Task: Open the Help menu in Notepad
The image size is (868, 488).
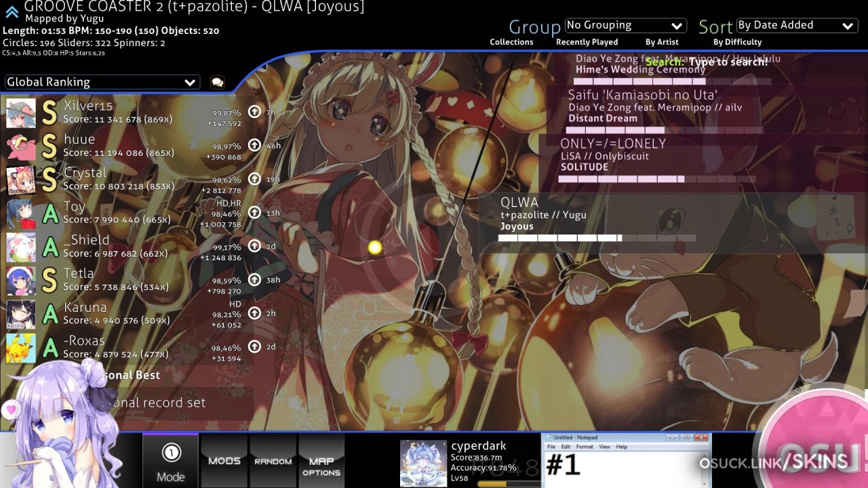Action: [x=622, y=447]
